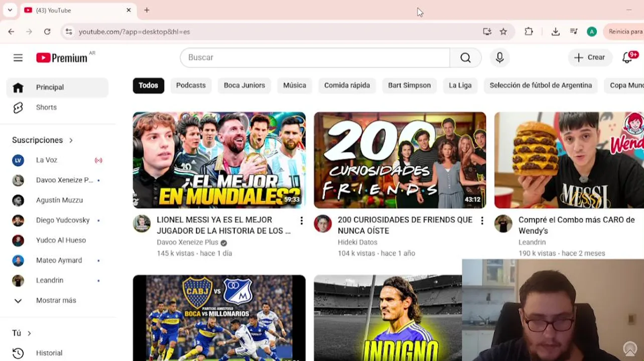Screen dimensions: 644x361
Task: Click Hideki Datos channel avatar
Action: point(323,224)
